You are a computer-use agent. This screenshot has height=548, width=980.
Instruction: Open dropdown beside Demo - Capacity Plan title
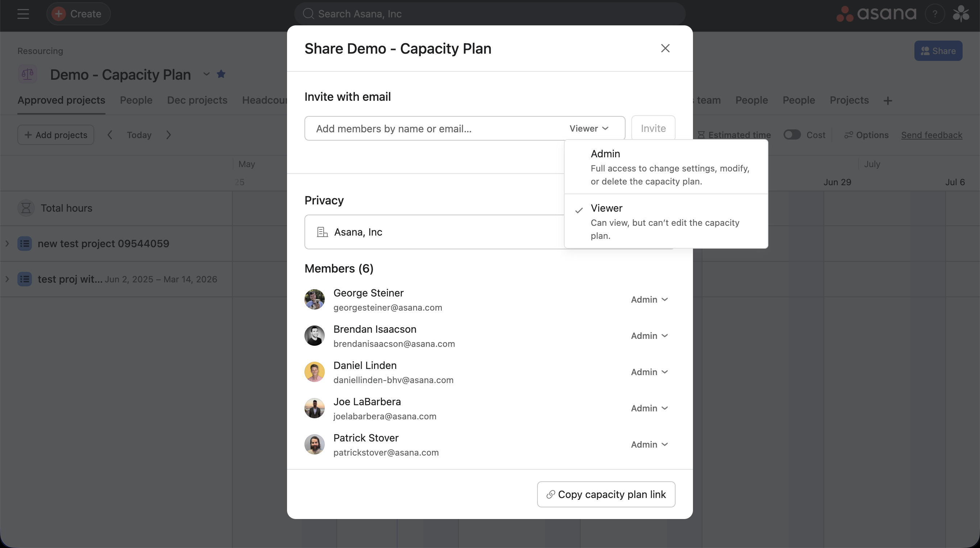[x=206, y=74]
